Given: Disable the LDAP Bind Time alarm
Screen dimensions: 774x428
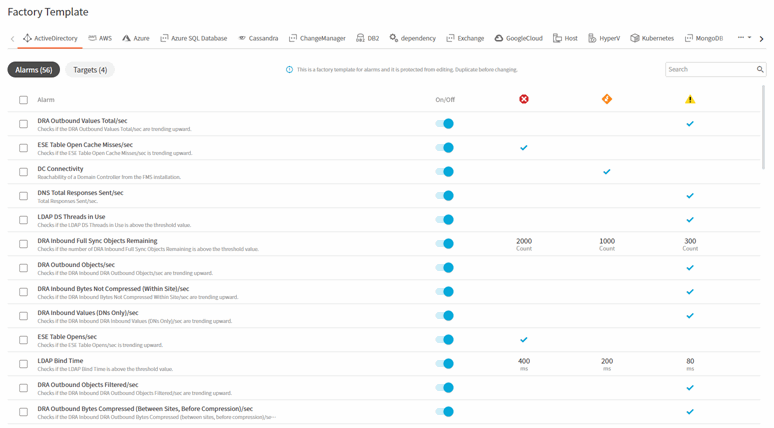Looking at the screenshot, I should click(445, 364).
